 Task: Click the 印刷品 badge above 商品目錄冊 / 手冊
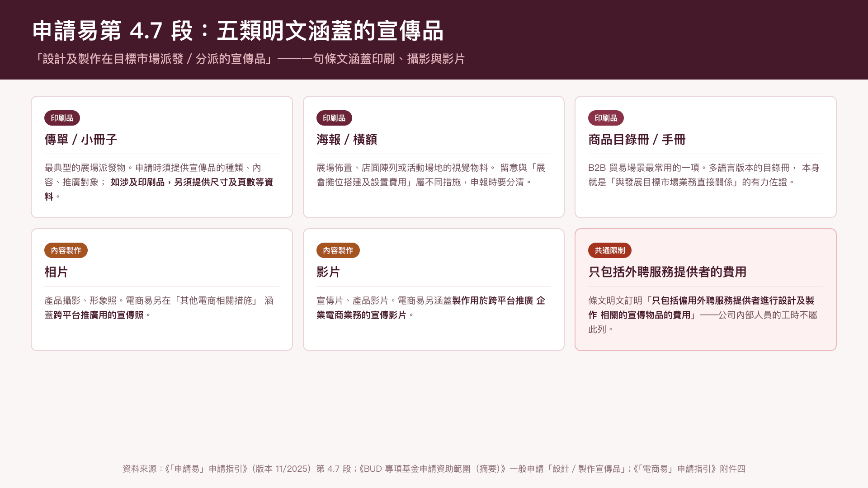point(606,118)
